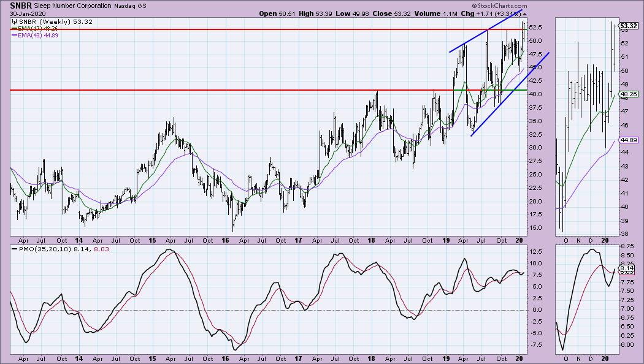This screenshot has height=364, width=644.
Task: Click the 38 label on zoom price axis
Action: [x=624, y=234]
